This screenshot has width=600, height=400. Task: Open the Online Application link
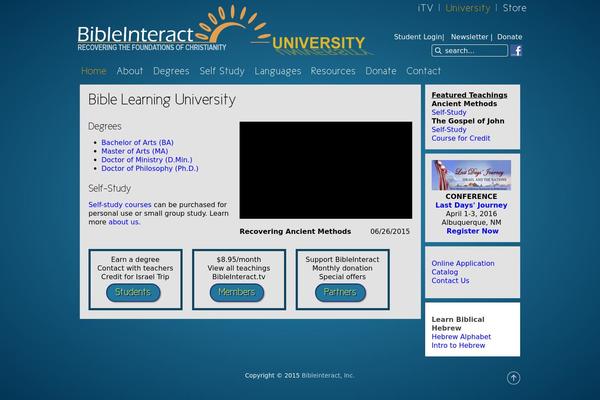(463, 263)
